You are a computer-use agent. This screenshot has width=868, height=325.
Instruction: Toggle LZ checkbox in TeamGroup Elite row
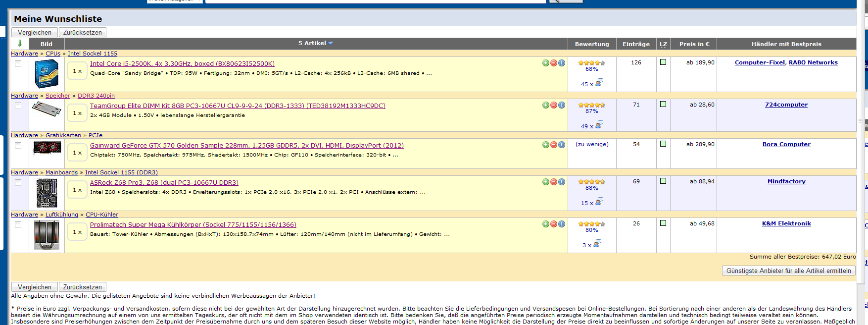[663, 104]
